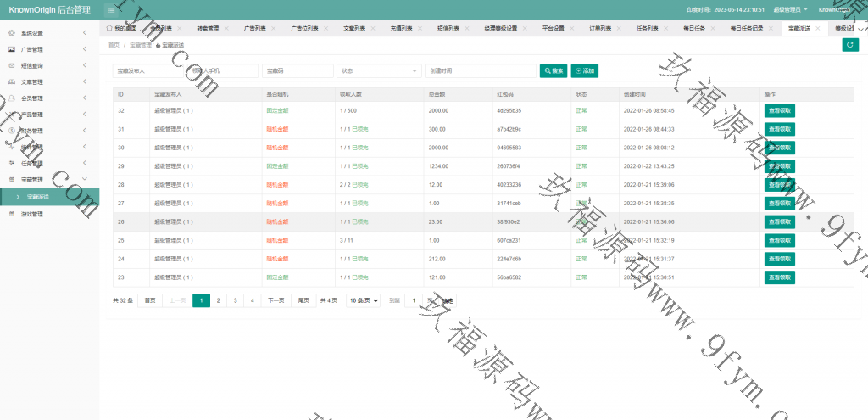This screenshot has height=420, width=868.
Task: Open the 游戏管理 sidebar menu item
Action: (32, 214)
